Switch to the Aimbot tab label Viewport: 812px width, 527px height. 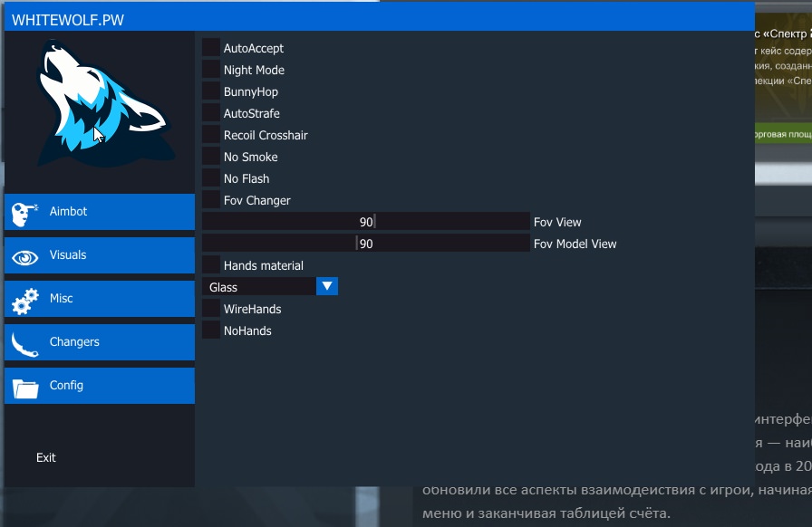click(68, 211)
